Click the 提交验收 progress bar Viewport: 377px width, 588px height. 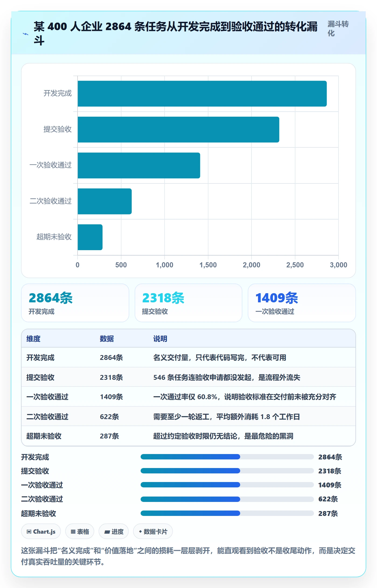point(227,471)
